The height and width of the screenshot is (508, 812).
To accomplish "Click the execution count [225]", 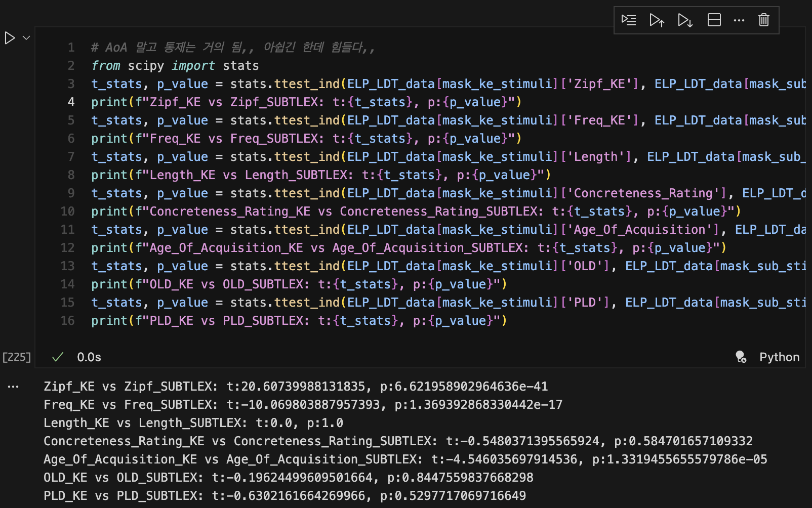I will 17,357.
